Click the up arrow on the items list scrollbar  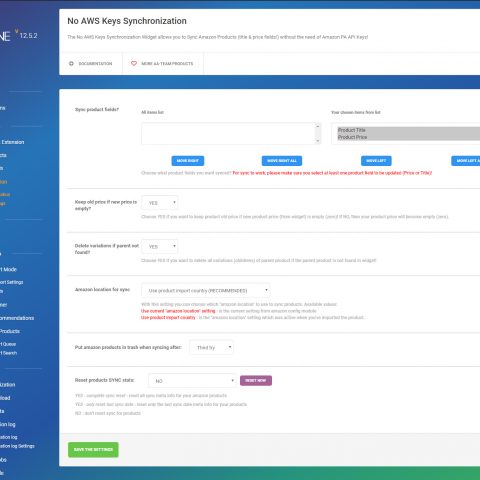[x=318, y=126]
